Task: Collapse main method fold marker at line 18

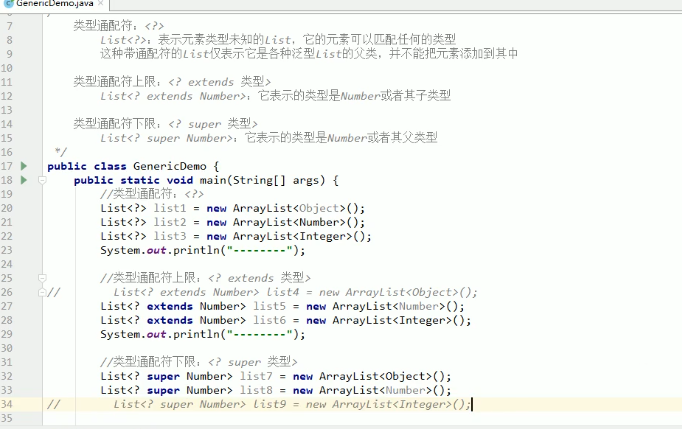Action: pos(42,180)
